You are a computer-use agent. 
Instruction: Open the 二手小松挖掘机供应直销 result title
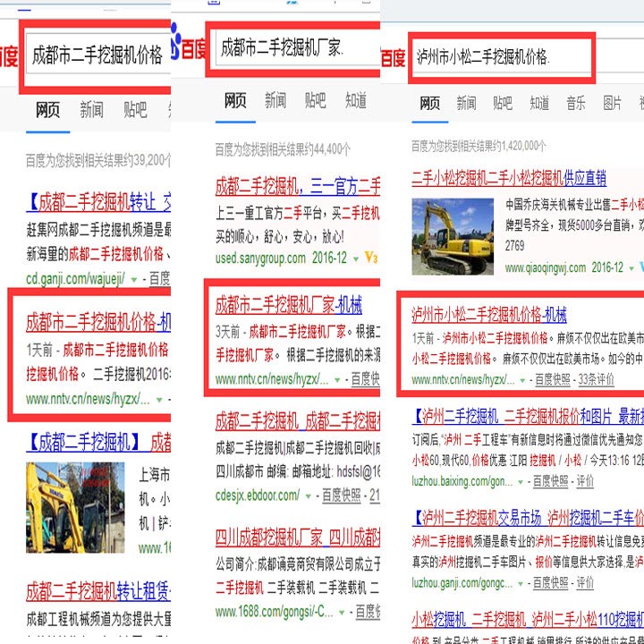[x=509, y=178]
